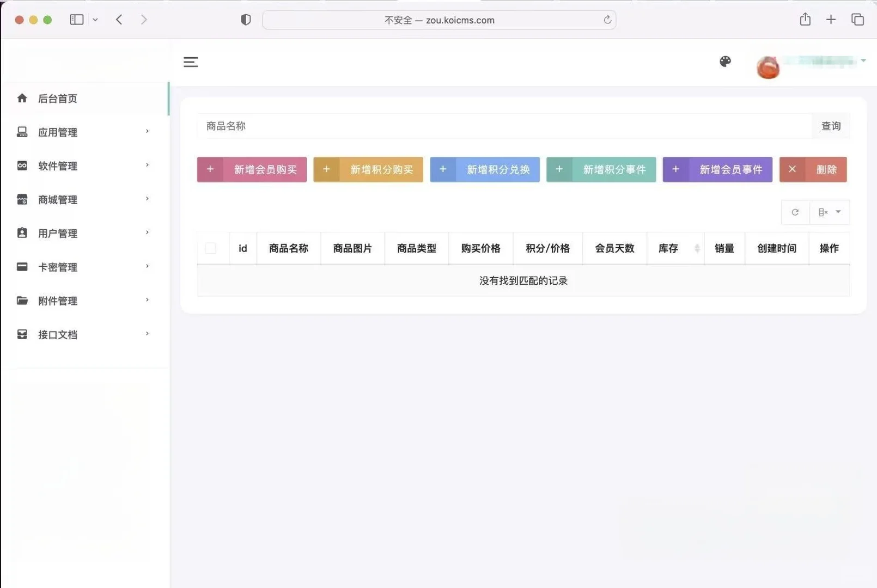Click the 新增会员购买 button
Image resolution: width=877 pixels, height=588 pixels.
(252, 169)
